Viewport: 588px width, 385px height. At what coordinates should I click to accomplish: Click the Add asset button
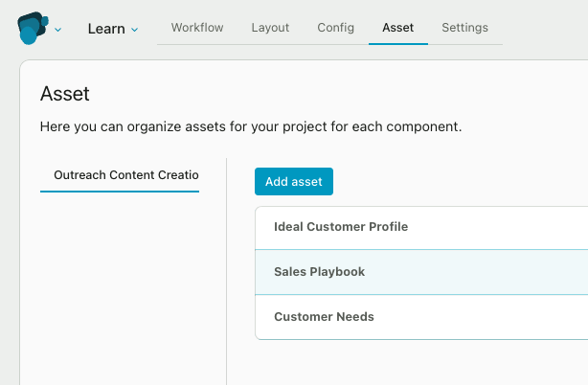click(294, 181)
